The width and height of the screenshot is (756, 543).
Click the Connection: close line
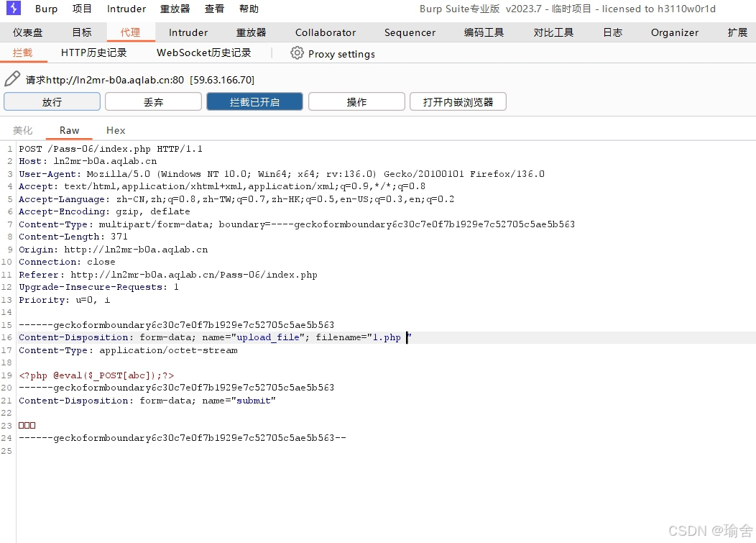tap(67, 262)
